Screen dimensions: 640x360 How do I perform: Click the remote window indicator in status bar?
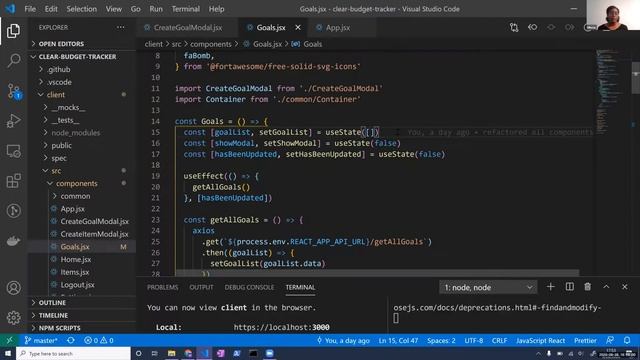pyautogui.click(x=9, y=340)
